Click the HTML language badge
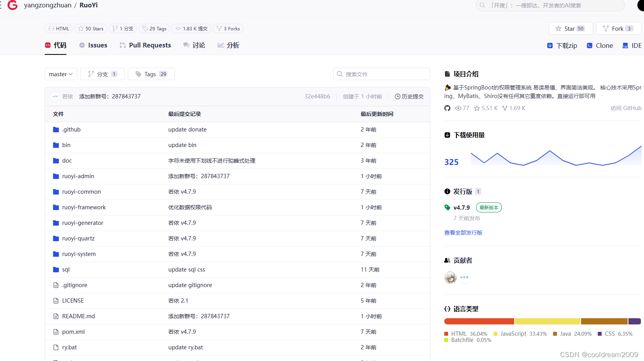The image size is (644, 361). click(x=59, y=28)
